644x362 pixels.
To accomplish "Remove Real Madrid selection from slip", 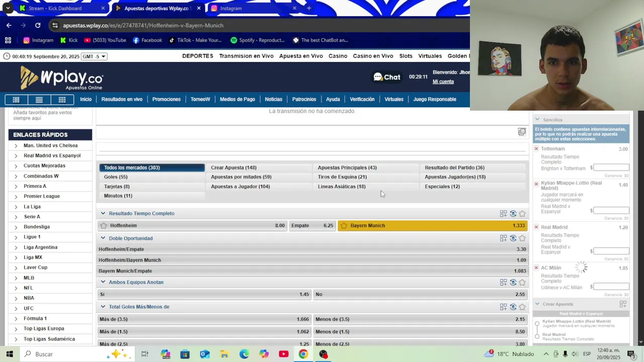I will pos(536,227).
